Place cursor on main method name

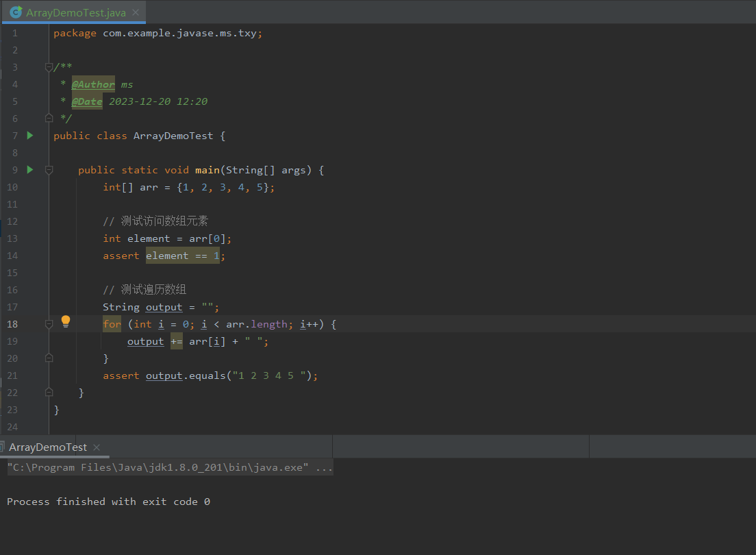pyautogui.click(x=207, y=171)
